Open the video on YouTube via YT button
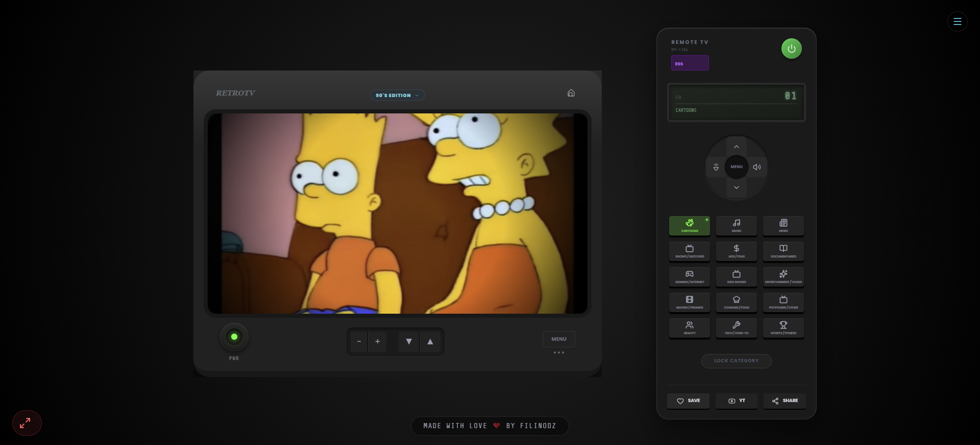The image size is (980, 445). pyautogui.click(x=736, y=401)
